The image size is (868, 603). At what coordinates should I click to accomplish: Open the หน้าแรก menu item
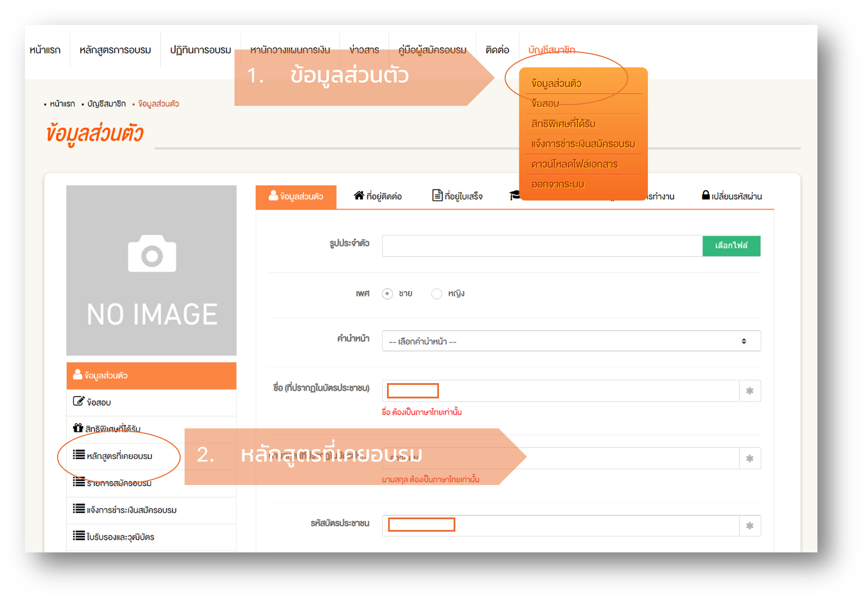(x=45, y=50)
